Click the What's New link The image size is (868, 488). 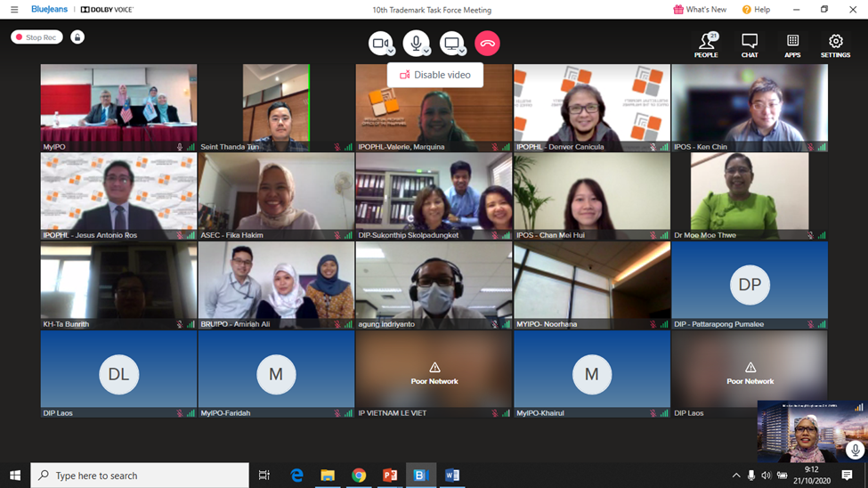[700, 10]
